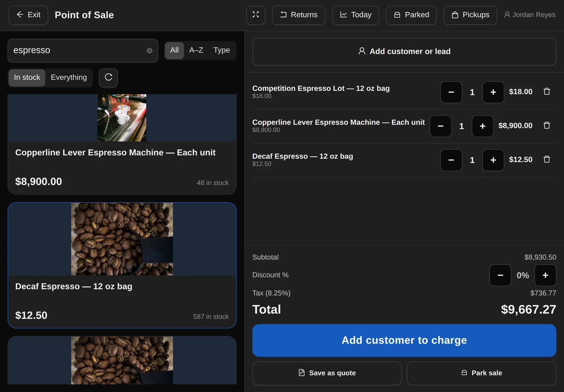Click Add customer to charge button
This screenshot has width=564, height=392.
pos(404,340)
